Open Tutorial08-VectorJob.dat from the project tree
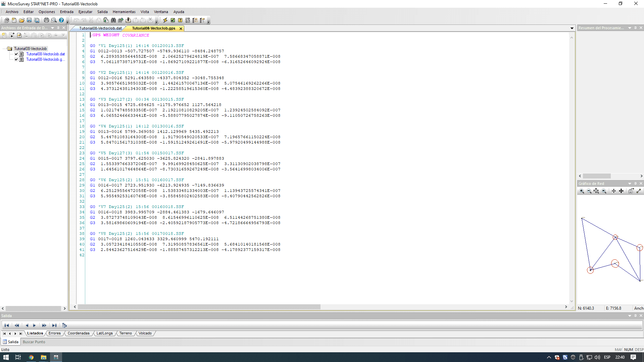The image size is (644, 362). pos(45,54)
